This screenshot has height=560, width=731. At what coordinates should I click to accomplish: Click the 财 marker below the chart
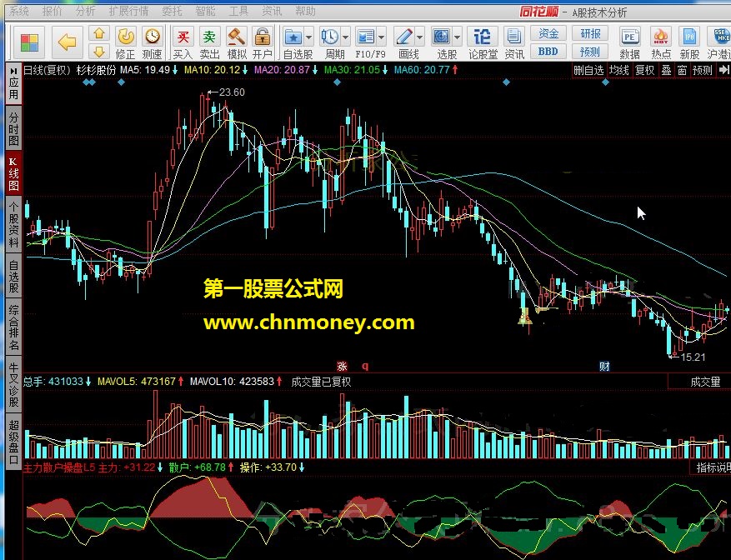click(604, 367)
